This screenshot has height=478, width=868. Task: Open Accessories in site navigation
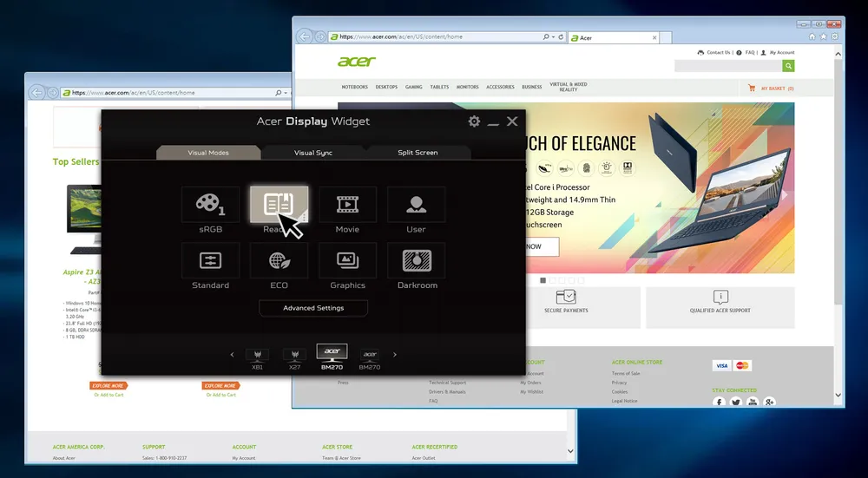pos(501,87)
